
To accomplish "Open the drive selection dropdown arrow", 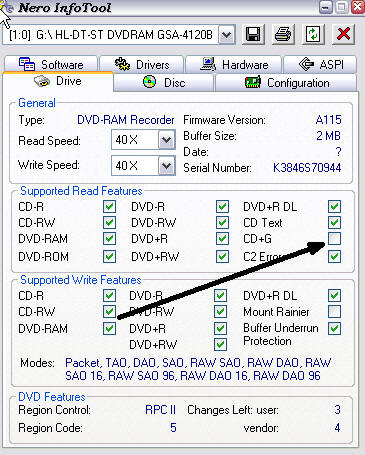I will [227, 34].
